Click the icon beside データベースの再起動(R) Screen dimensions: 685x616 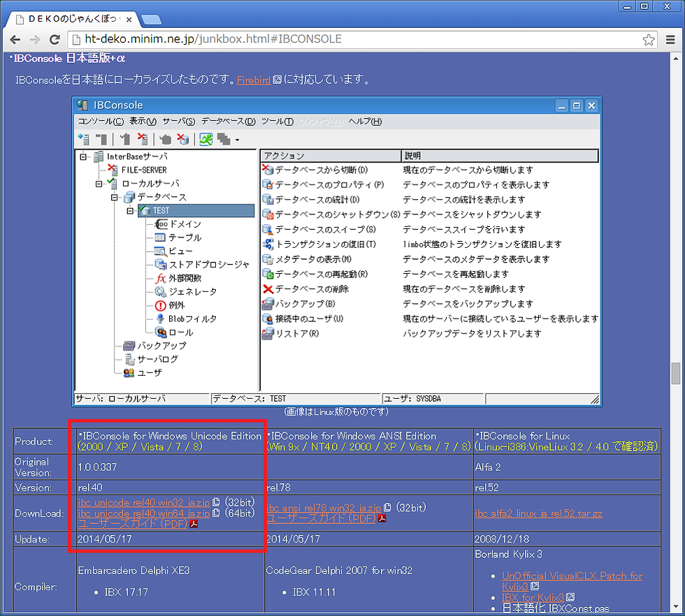267,274
